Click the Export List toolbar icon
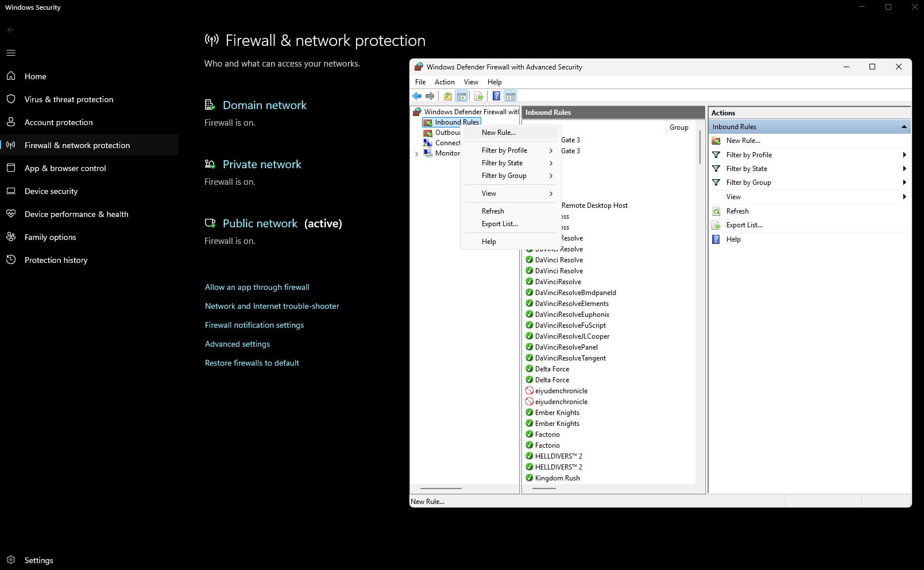Image resolution: width=924 pixels, height=570 pixels. (478, 96)
